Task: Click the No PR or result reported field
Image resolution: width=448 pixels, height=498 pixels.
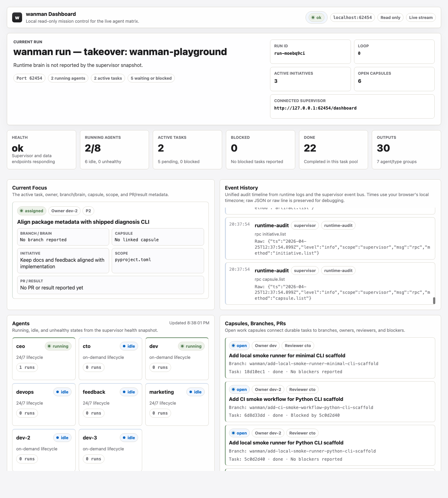Action: 110,285
